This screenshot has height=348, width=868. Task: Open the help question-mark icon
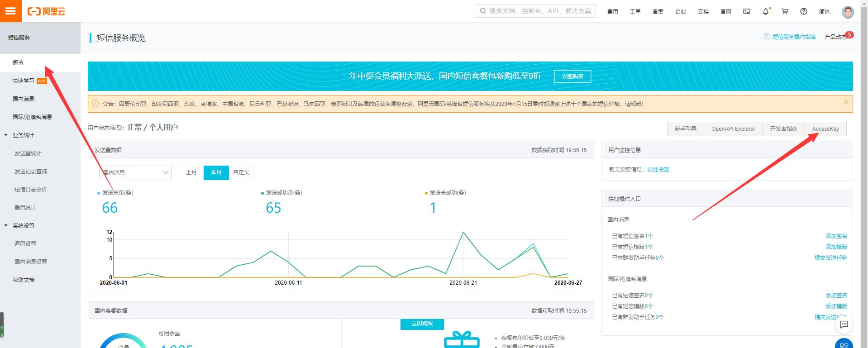[804, 11]
